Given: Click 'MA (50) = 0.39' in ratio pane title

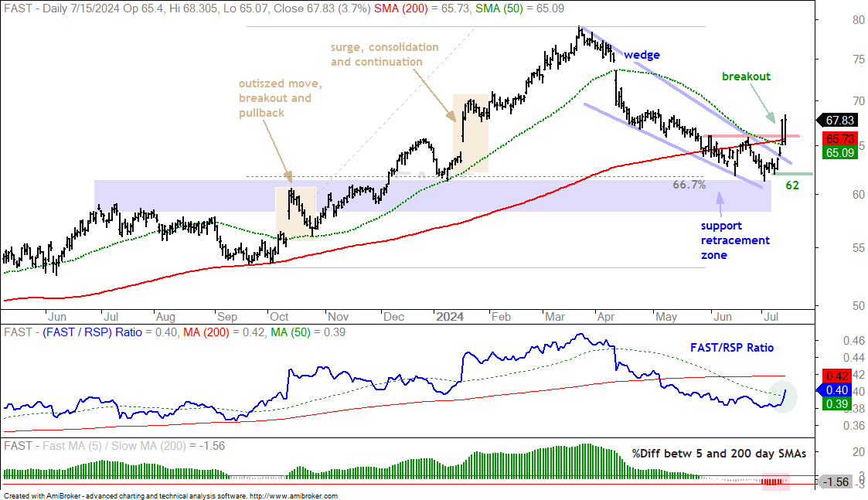Looking at the screenshot, I should tap(308, 332).
